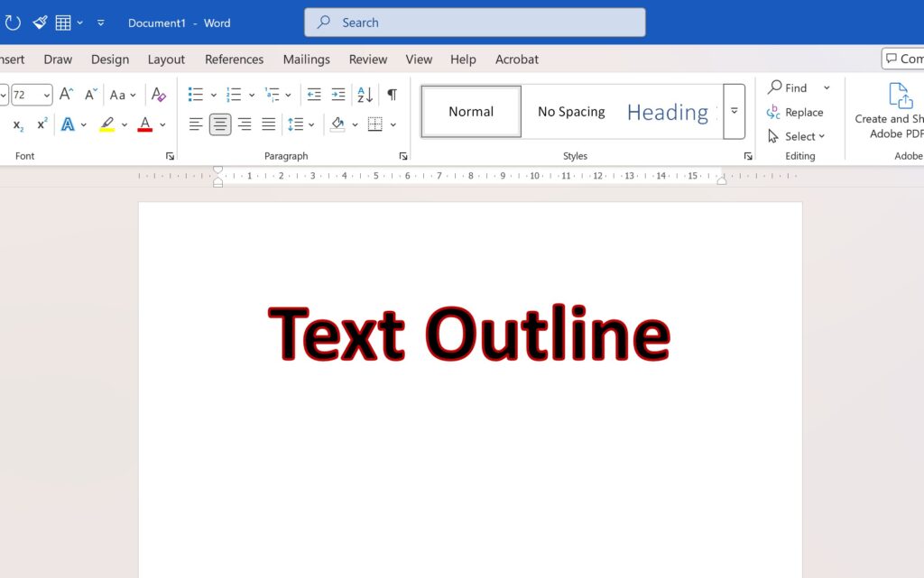924x578 pixels.
Task: Open the Review tab
Action: [368, 60]
